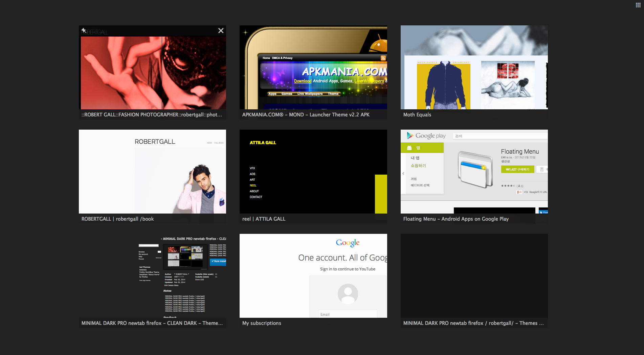644x355 pixels.
Task: Open the APKMANIA.COM site thumbnail
Action: coord(313,67)
